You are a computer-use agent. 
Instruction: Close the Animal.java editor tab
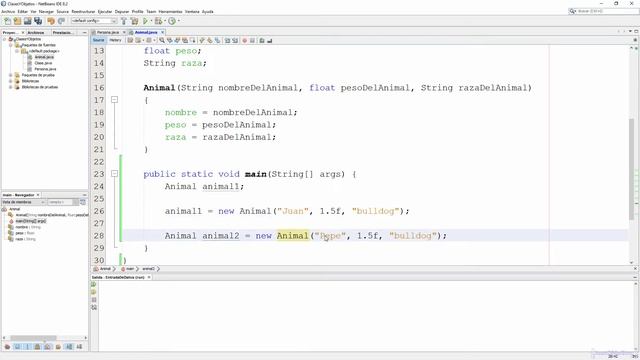point(162,32)
